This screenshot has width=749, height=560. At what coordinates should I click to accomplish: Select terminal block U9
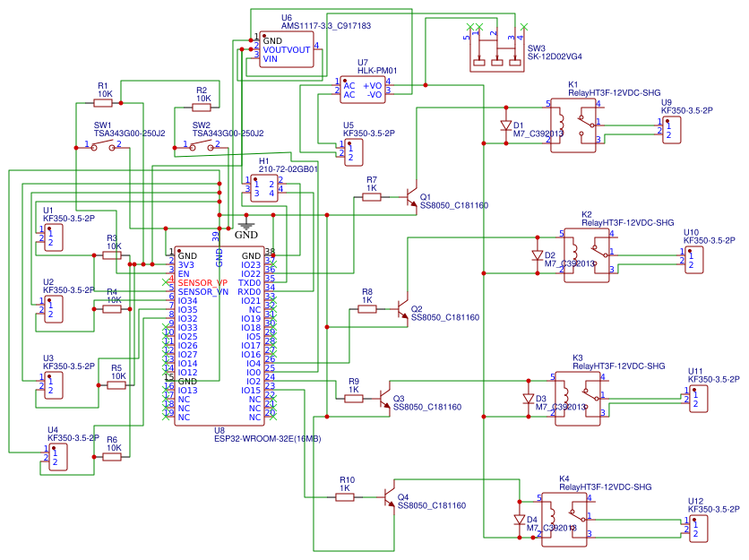[672, 130]
